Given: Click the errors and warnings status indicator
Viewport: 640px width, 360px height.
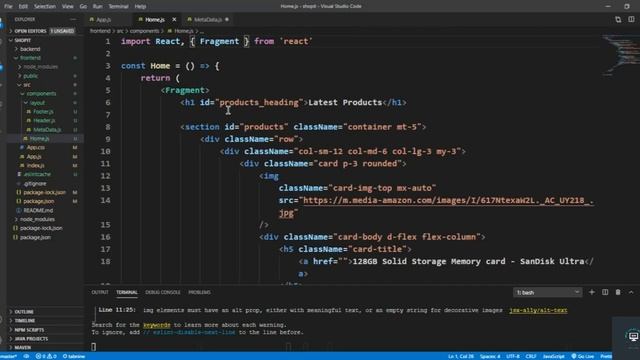Looking at the screenshot, I should [46, 356].
